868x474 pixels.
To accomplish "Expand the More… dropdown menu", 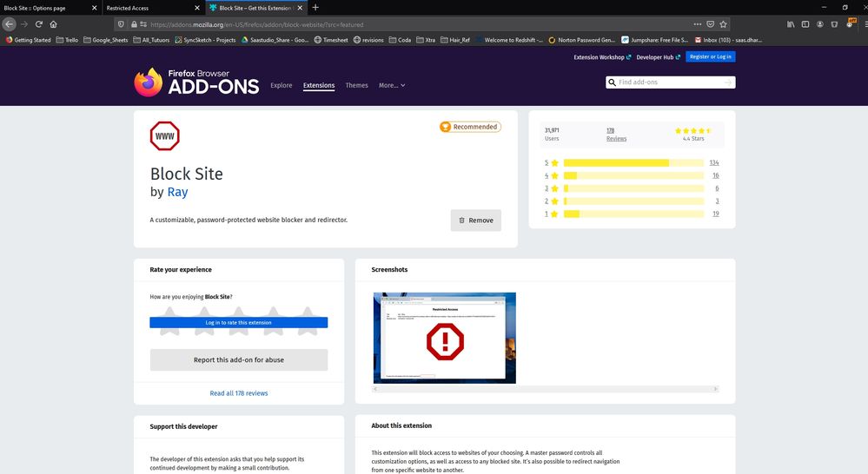I will pos(392,86).
